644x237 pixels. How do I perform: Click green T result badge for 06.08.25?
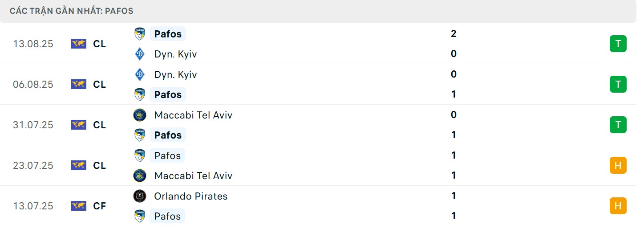[618, 84]
